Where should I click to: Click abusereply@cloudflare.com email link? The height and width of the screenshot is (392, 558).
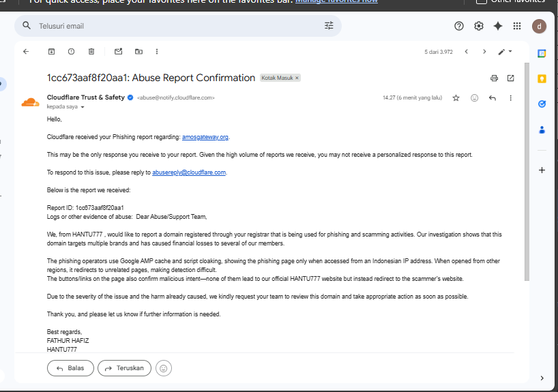coord(189,172)
